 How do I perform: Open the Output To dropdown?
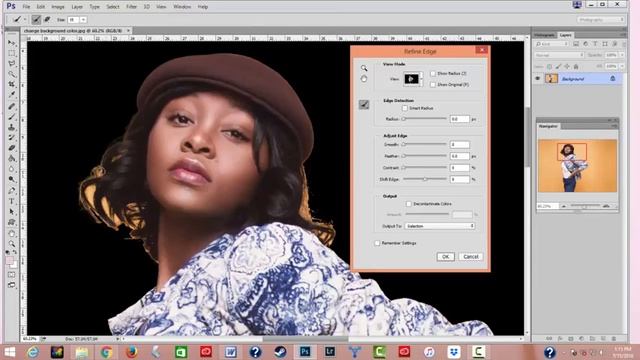pyautogui.click(x=440, y=226)
